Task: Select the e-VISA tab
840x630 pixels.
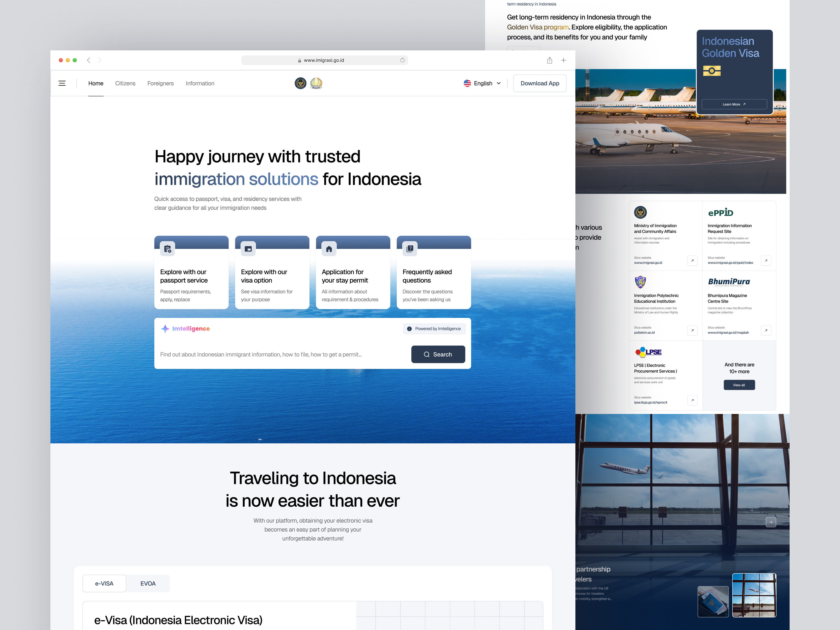Action: (104, 583)
